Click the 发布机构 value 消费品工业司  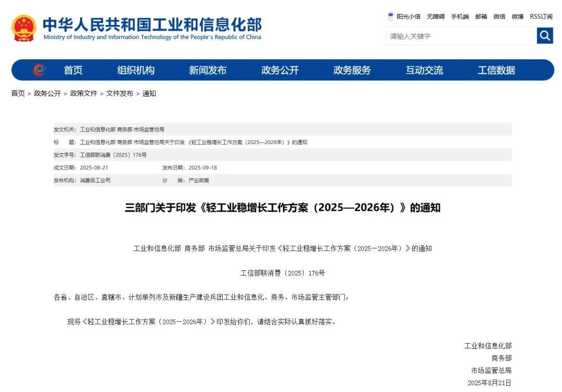(95, 180)
